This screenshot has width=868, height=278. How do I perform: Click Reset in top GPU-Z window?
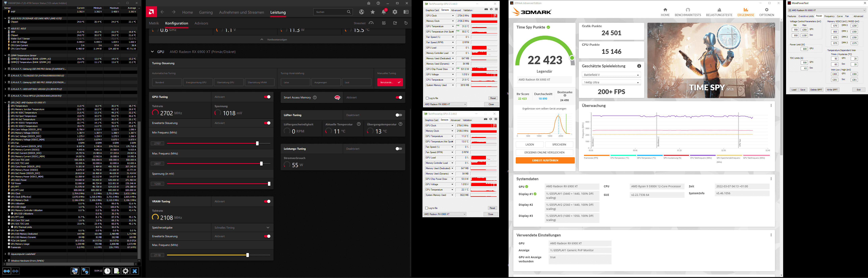pos(493,98)
